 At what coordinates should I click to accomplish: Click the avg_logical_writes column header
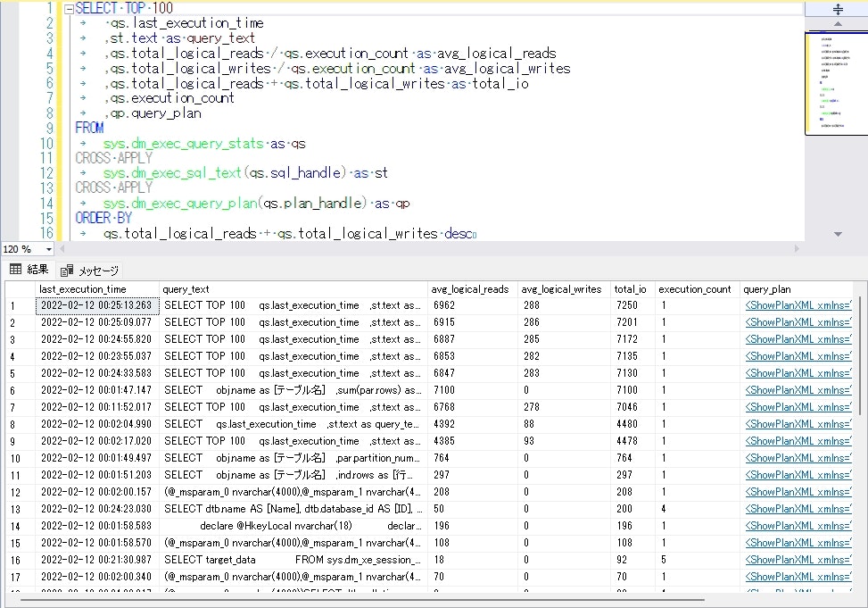(564, 289)
